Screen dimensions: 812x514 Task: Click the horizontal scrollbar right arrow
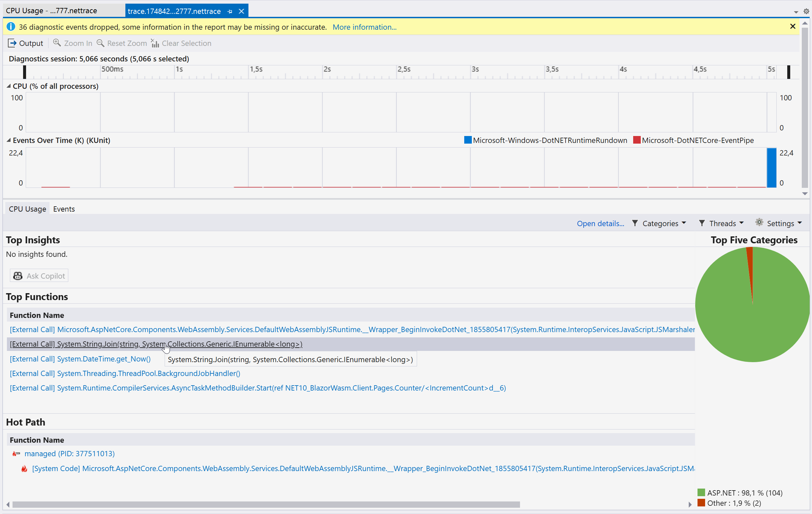pyautogui.click(x=690, y=504)
